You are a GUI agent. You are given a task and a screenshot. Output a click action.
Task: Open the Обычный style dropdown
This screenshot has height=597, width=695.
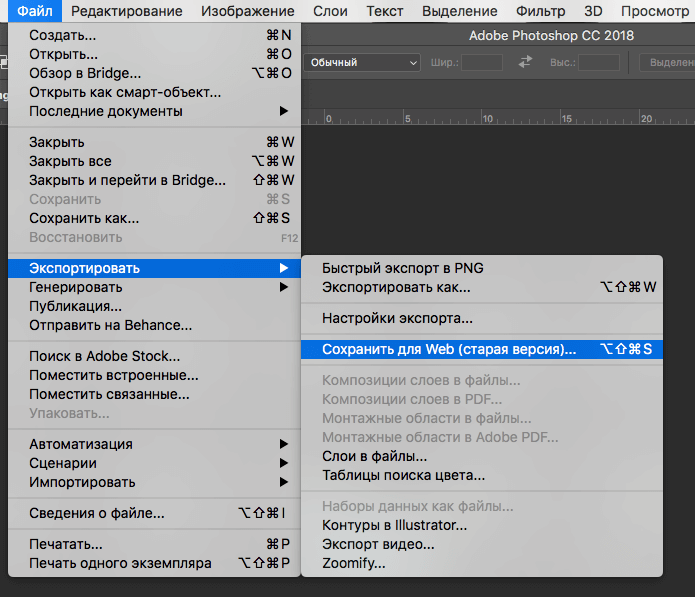pos(362,62)
